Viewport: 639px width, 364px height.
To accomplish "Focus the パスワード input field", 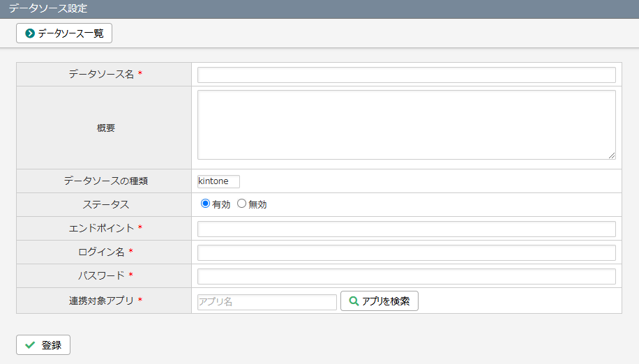I will click(406, 276).
